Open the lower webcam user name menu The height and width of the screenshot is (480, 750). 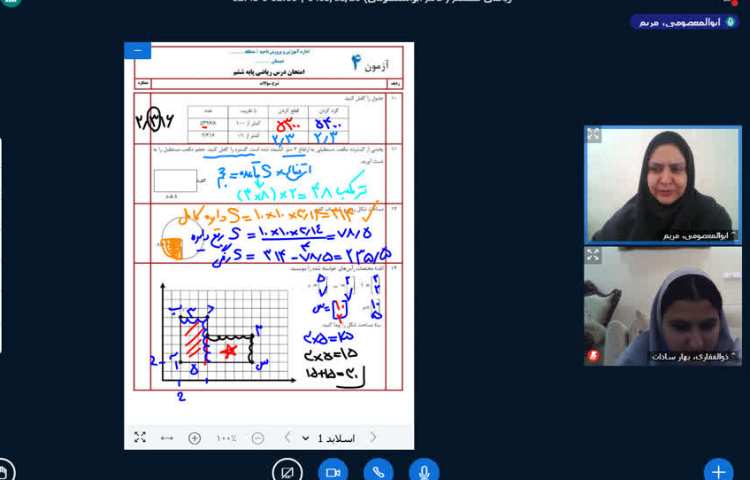point(695,356)
